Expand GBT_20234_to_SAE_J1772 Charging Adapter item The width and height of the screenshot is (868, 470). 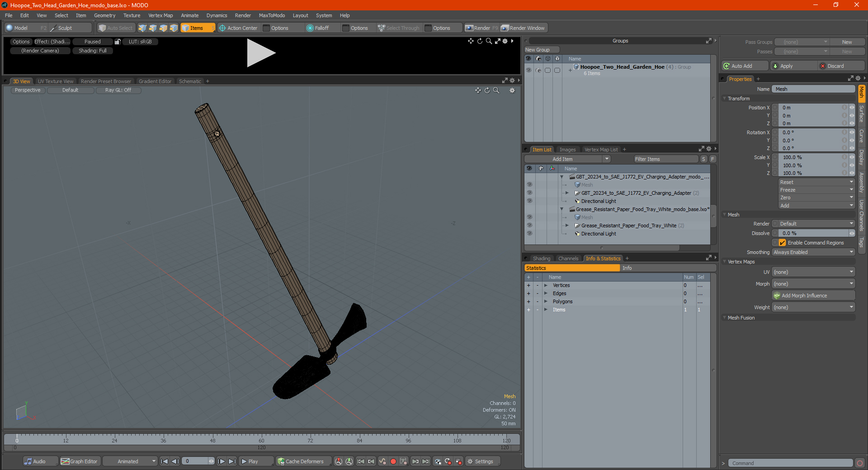point(567,193)
